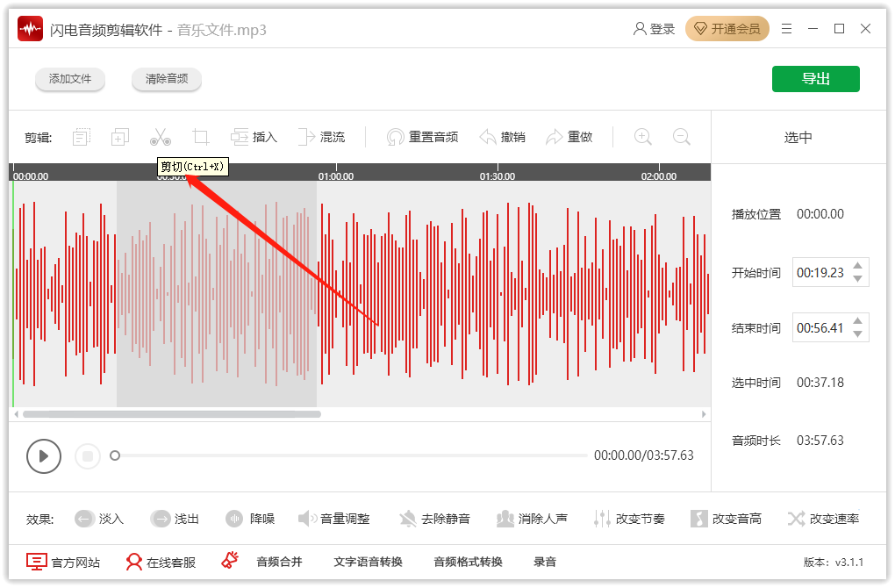The height and width of the screenshot is (588, 895).
Task: Click the green 导出 export button
Action: [816, 79]
